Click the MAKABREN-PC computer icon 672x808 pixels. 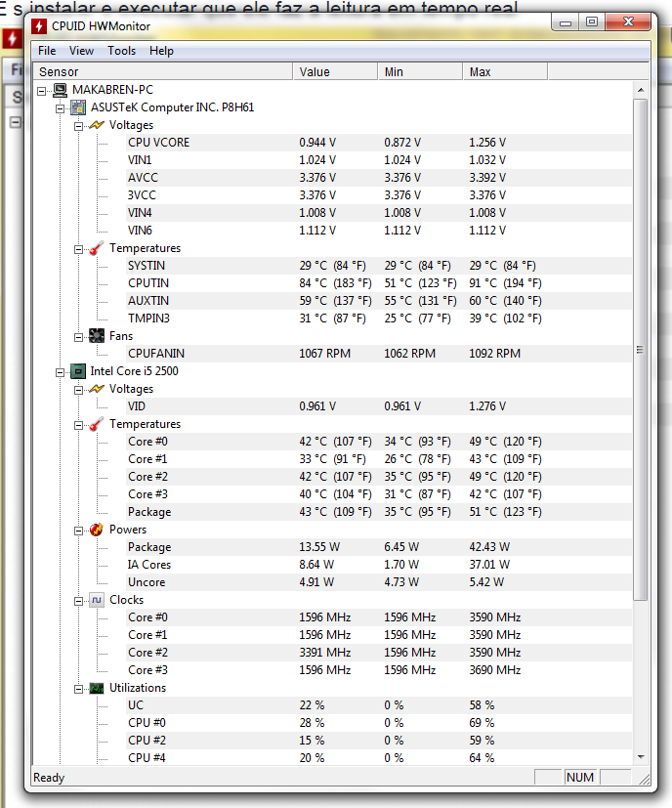tap(61, 90)
